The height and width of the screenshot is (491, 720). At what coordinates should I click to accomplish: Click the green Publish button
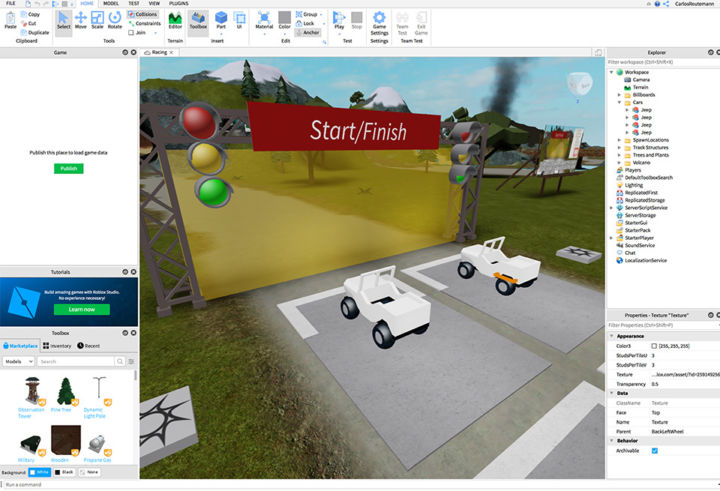(x=68, y=169)
